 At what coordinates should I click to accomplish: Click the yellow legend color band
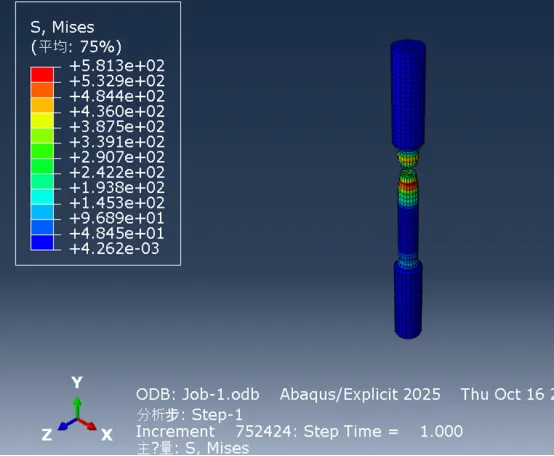point(42,120)
